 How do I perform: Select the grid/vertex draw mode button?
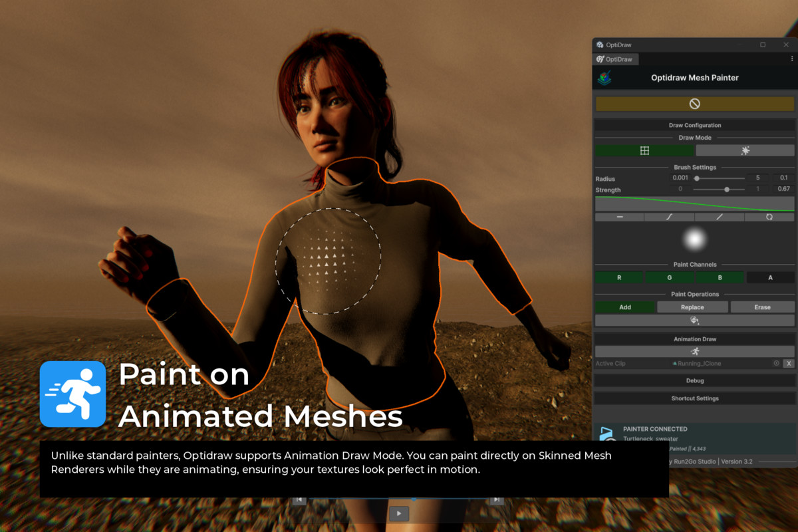pyautogui.click(x=644, y=151)
